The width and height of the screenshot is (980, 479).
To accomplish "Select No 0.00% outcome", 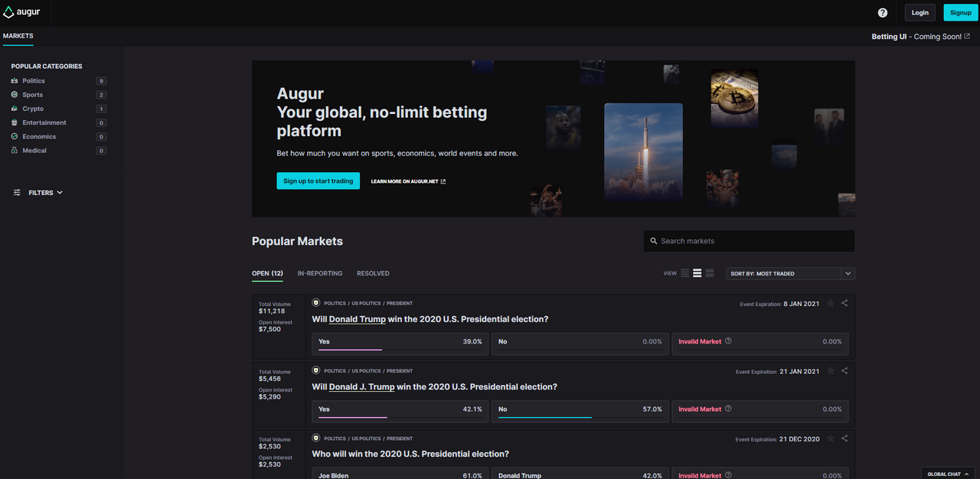I will click(580, 344).
